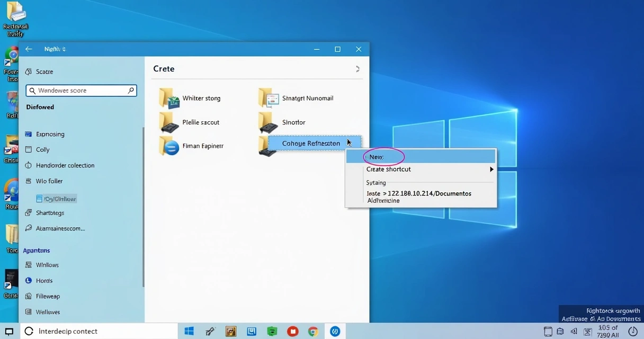This screenshot has height=339, width=644.
Task: Go back using the title bar arrow
Action: (x=29, y=49)
